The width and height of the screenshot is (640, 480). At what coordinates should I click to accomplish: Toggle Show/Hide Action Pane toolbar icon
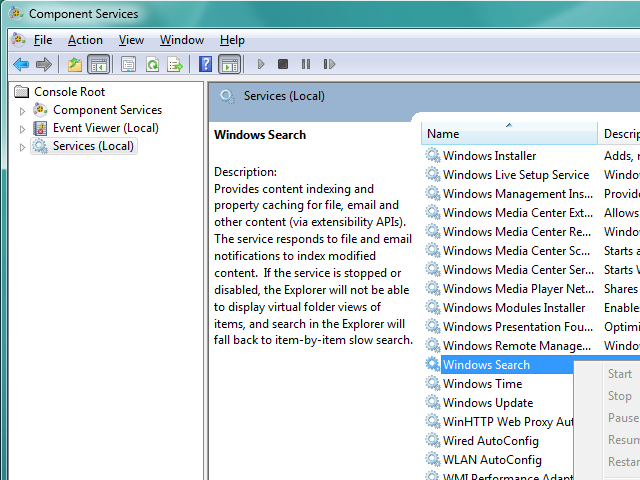[x=230, y=64]
